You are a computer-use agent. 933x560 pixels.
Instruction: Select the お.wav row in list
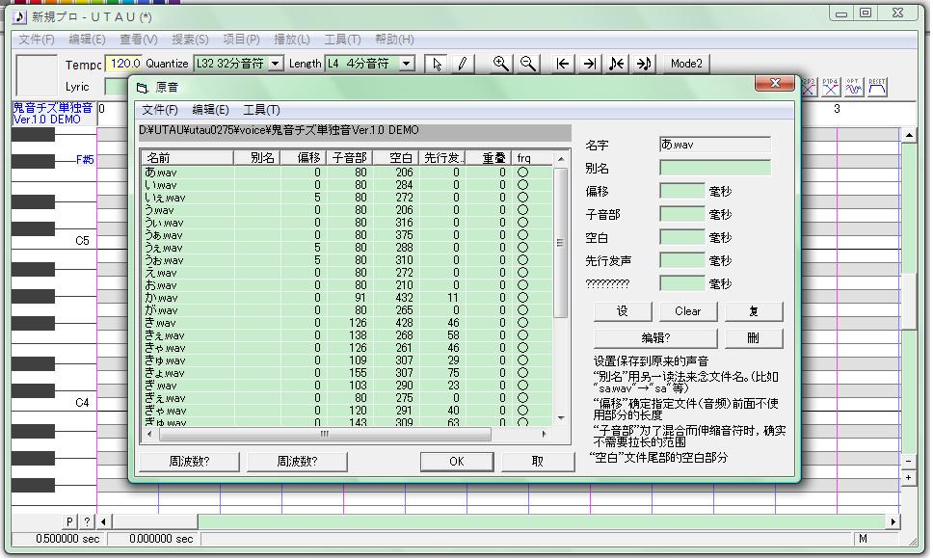tap(348, 285)
